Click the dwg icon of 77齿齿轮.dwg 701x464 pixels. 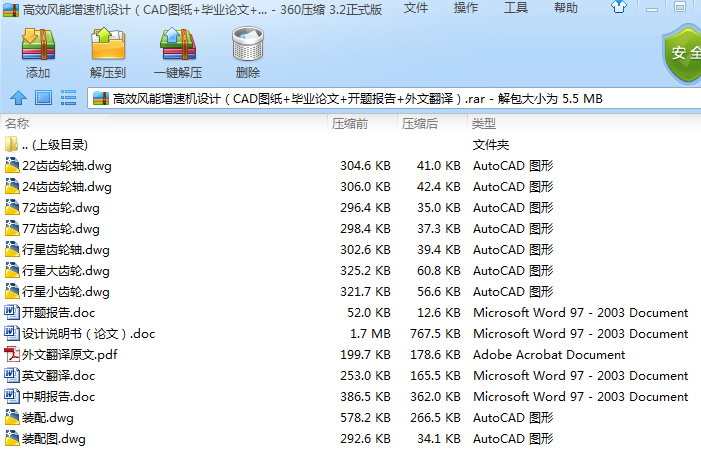tap(12, 228)
